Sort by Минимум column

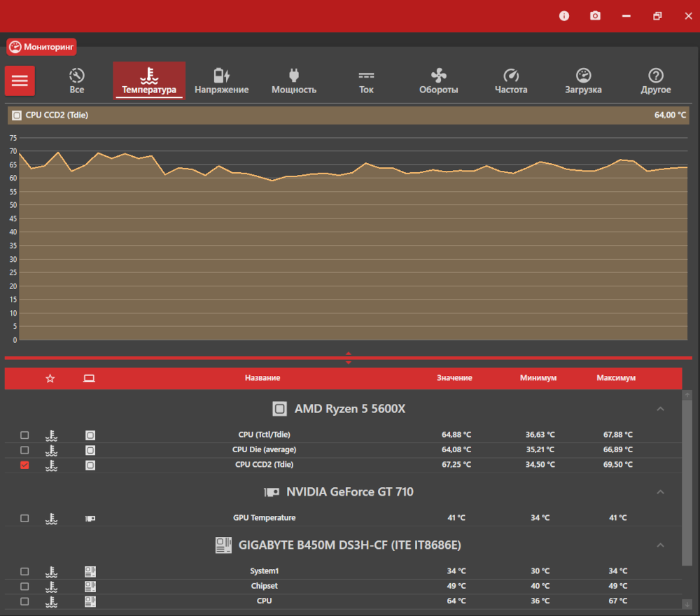point(538,378)
